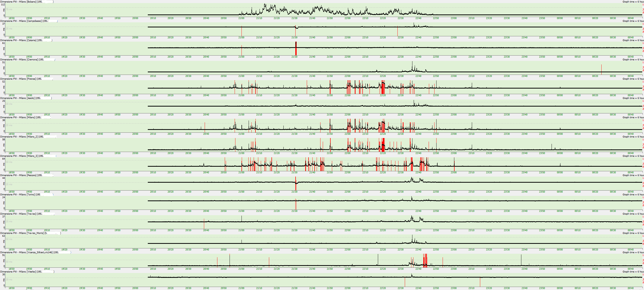Click the 18:50 time label under Viterbo graph
This screenshot has height=290, width=644.
(x=11, y=288)
